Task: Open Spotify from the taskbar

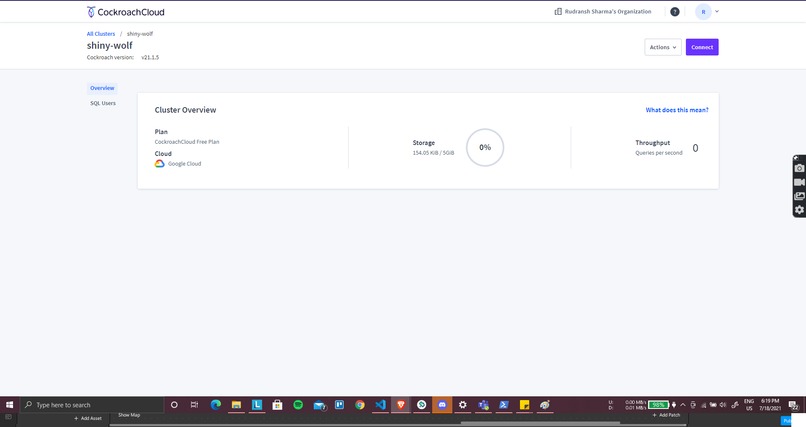Action: point(298,405)
